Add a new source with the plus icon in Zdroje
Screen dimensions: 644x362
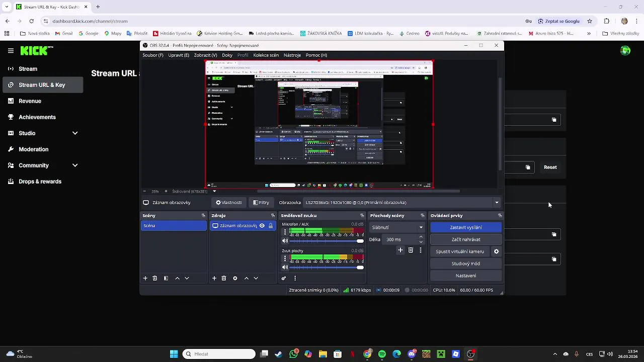tap(214, 278)
